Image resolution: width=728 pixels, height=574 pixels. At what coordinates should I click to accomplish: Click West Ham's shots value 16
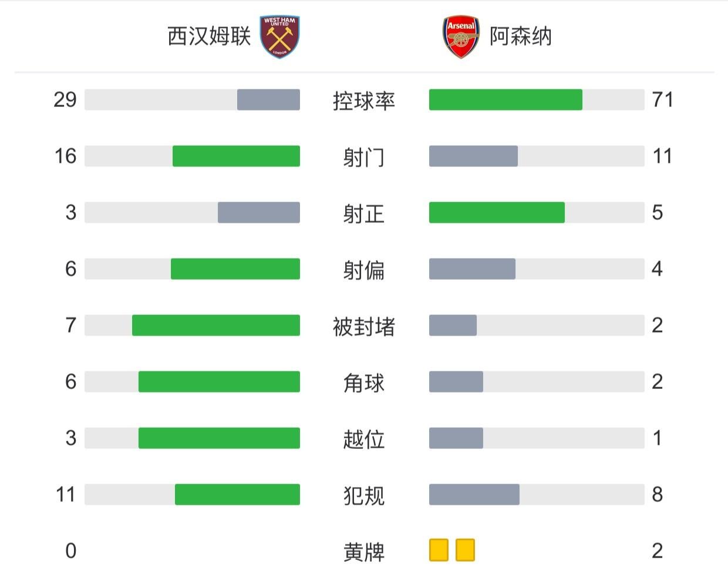pos(65,156)
